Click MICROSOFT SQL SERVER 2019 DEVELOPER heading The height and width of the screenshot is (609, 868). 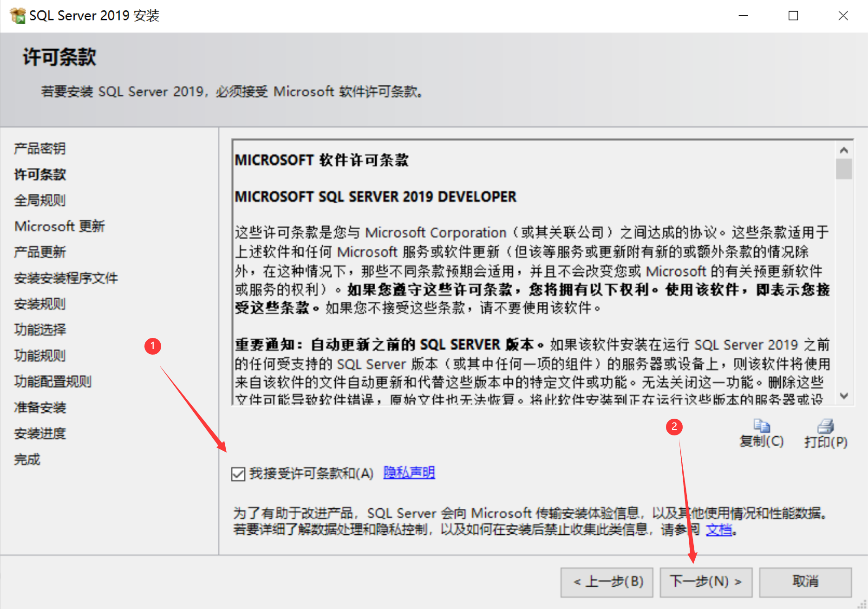(375, 197)
